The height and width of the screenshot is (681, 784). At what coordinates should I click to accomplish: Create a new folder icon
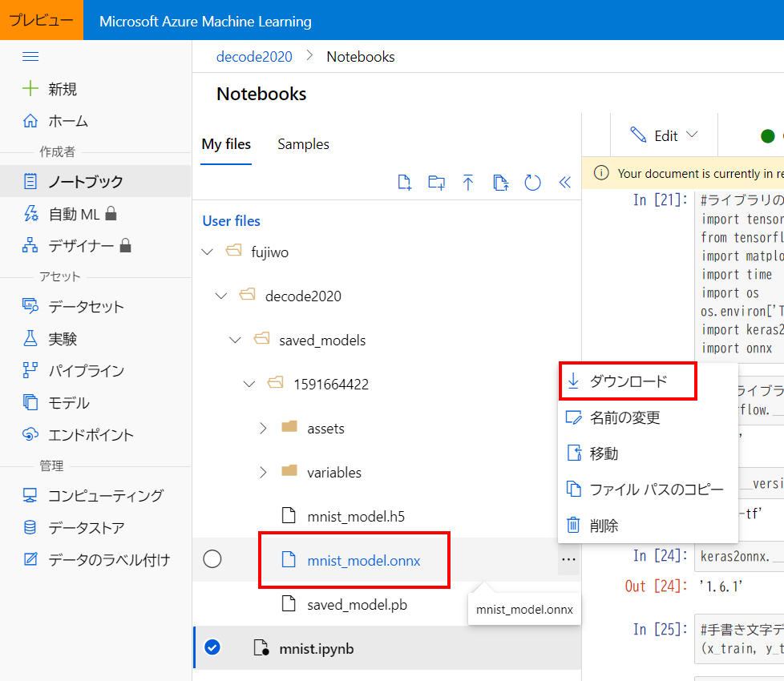tap(437, 183)
